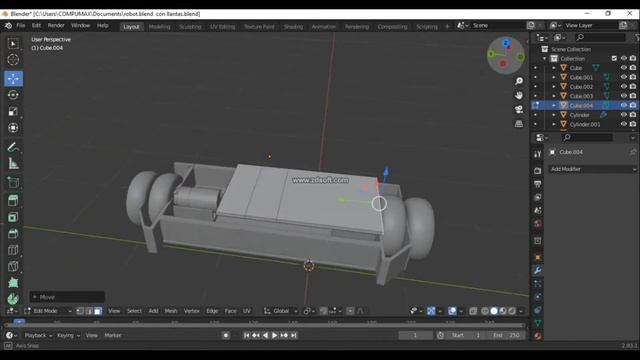The image size is (640, 360).
Task: Open the Add Modifier dropdown
Action: click(x=592, y=169)
